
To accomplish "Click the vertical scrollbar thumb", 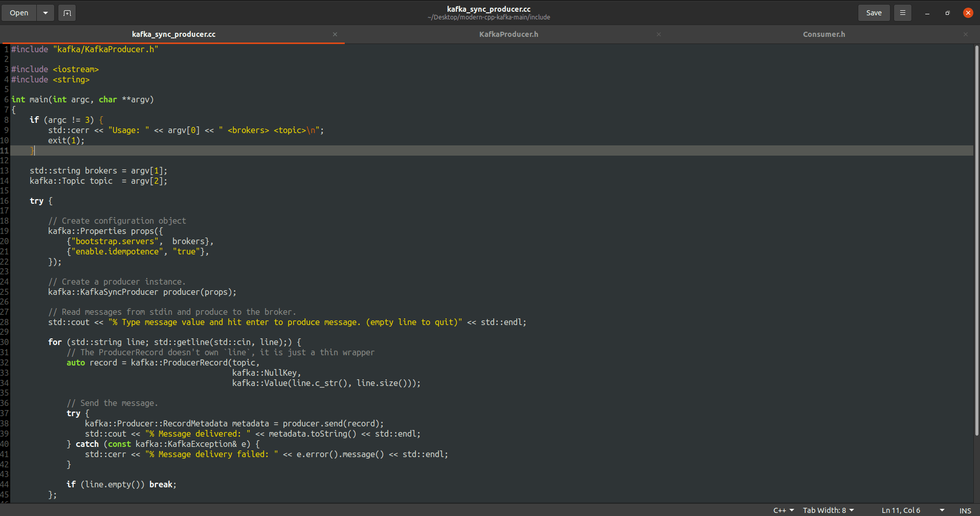I will 976,241.
